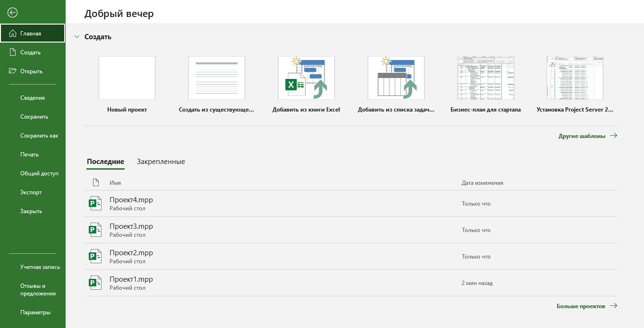Open Параметры settings in sidebar
The image size is (644, 328).
coord(35,312)
